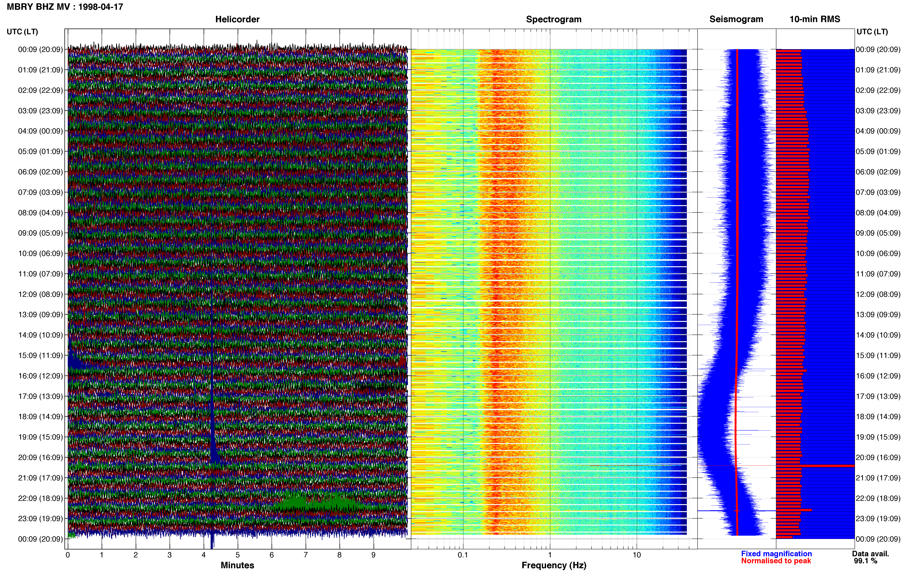Click the Spectrogram panel heading

coord(554,19)
